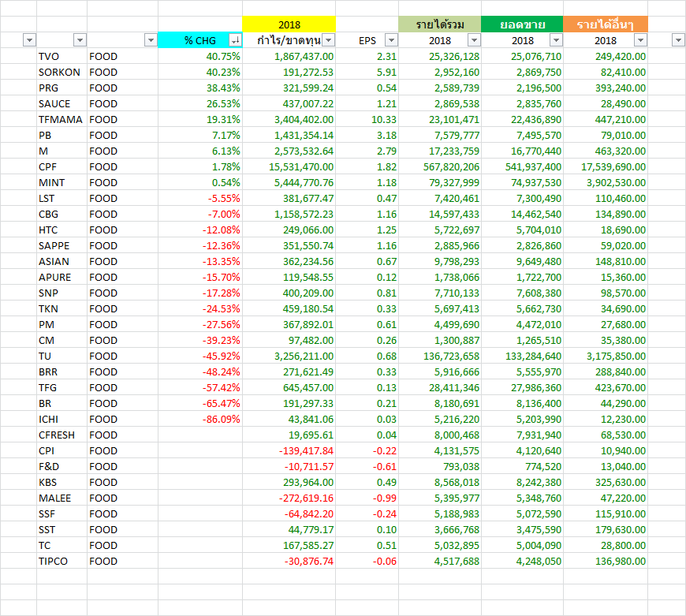
Task: Select the -5.55% change cell for LST
Action: (200, 198)
